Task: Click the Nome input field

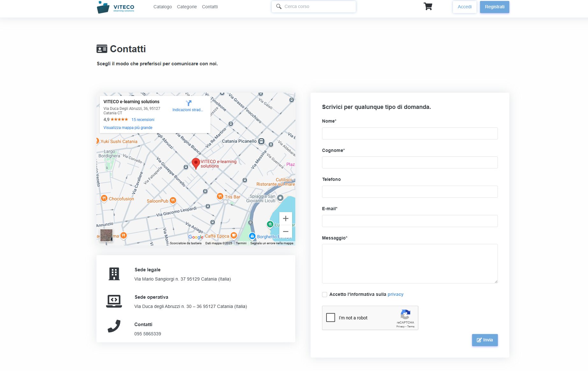Action: pyautogui.click(x=410, y=133)
